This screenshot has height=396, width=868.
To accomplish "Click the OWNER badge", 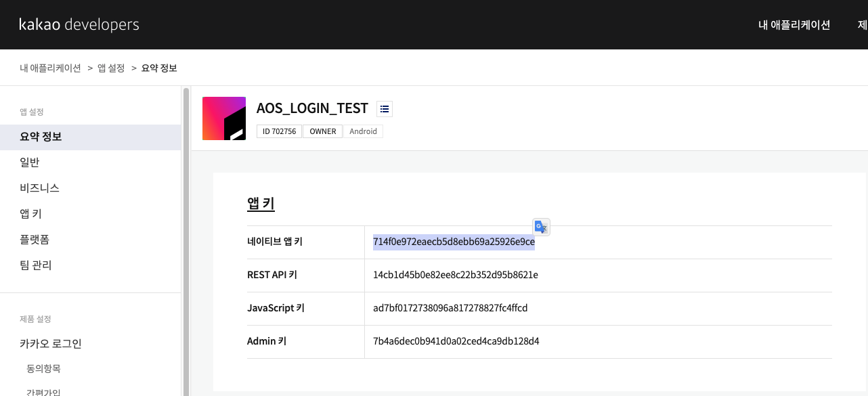I will 323,131.
